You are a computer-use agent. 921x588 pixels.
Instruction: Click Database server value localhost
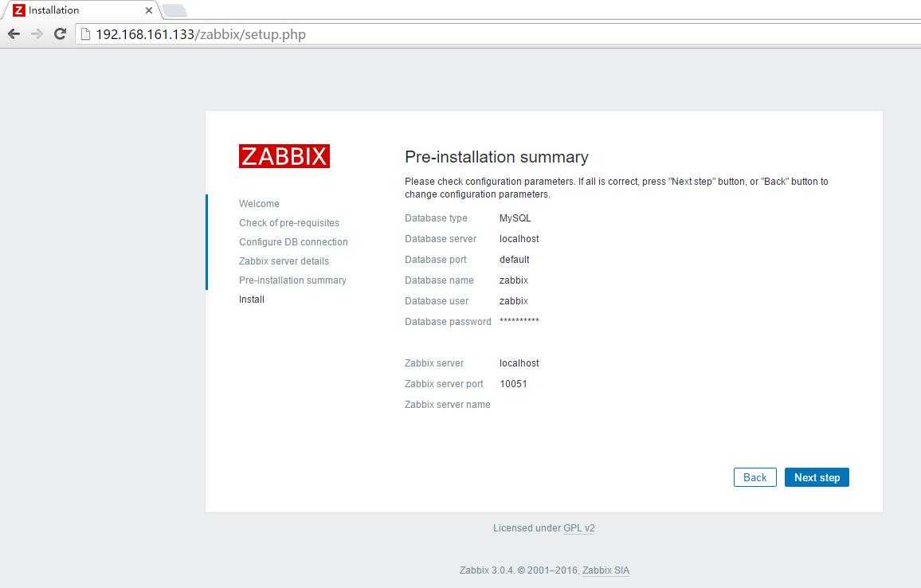519,239
